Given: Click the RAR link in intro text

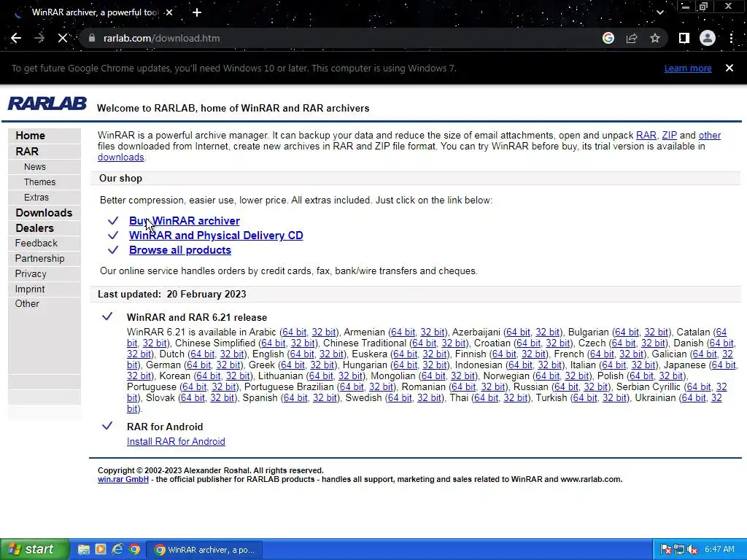Looking at the screenshot, I should [646, 135].
